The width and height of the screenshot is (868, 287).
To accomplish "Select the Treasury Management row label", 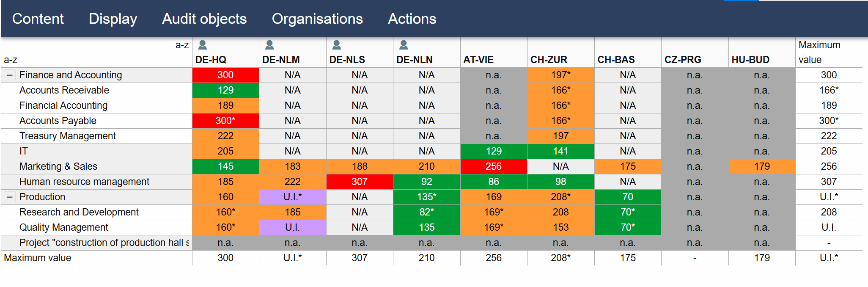I will [x=68, y=136].
